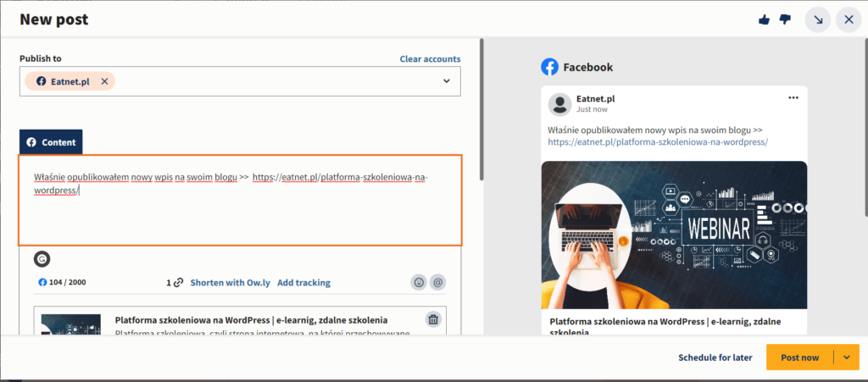Viewport: 868px width, 382px height.
Task: Click Clear accounts link
Action: (x=430, y=59)
